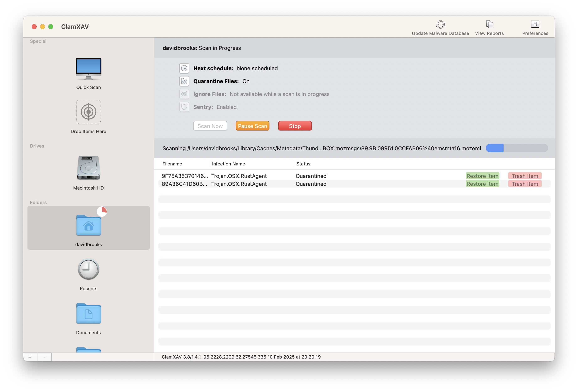Sort by the Filename column header
Image resolution: width=578 pixels, height=392 pixels.
[x=172, y=164]
